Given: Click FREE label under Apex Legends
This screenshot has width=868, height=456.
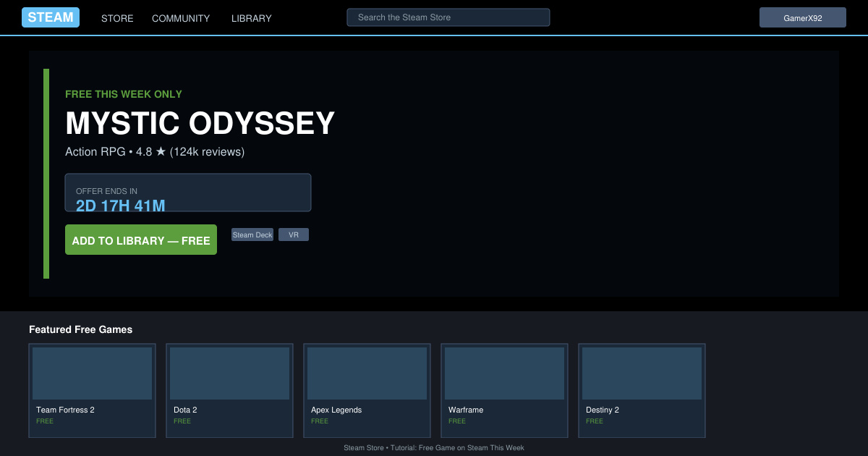Looking at the screenshot, I should [320, 421].
